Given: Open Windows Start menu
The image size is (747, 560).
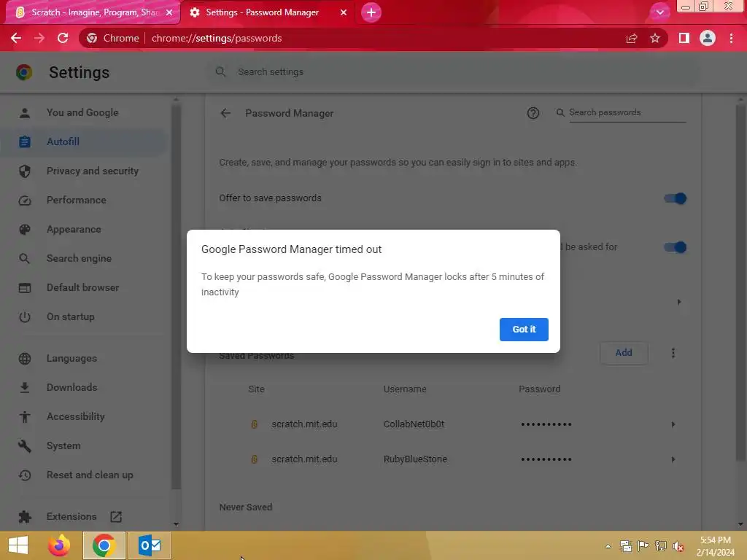Looking at the screenshot, I should pos(18,545).
